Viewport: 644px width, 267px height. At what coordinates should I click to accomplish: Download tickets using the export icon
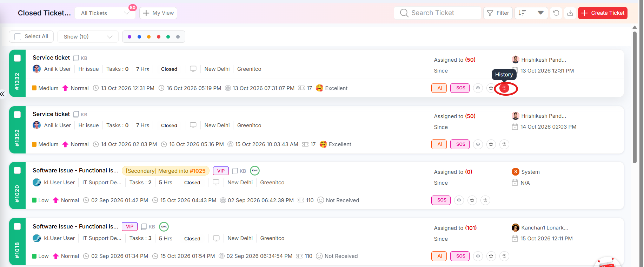[x=570, y=13]
